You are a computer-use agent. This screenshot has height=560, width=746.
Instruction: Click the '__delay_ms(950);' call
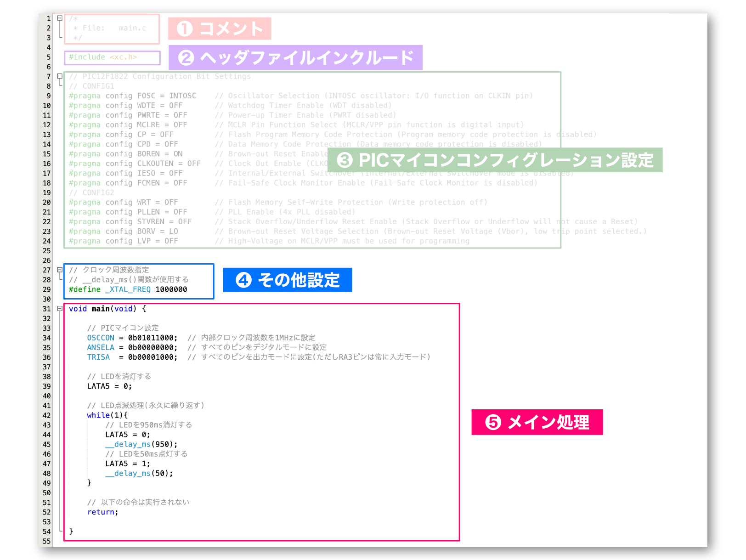point(141,444)
